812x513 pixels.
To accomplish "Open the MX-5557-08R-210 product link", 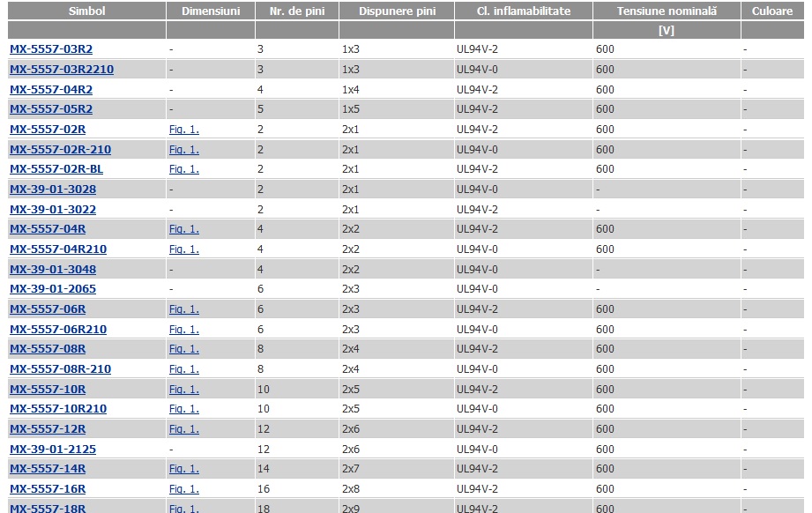I will point(60,369).
